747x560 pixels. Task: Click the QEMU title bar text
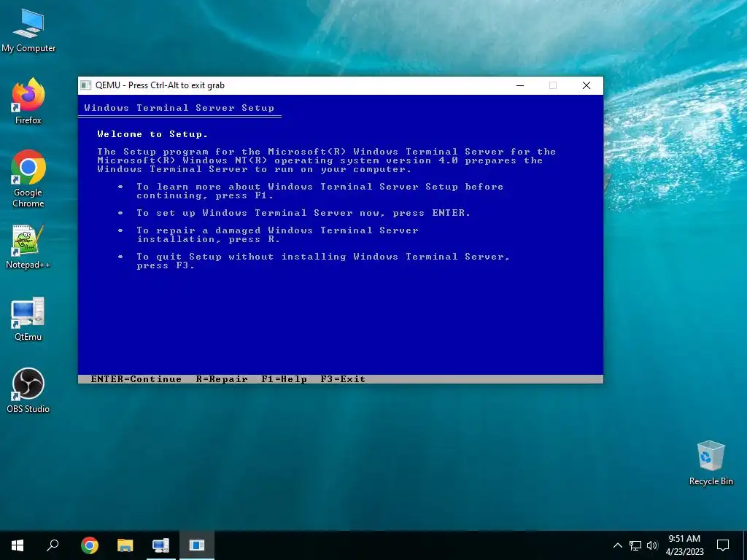point(160,85)
